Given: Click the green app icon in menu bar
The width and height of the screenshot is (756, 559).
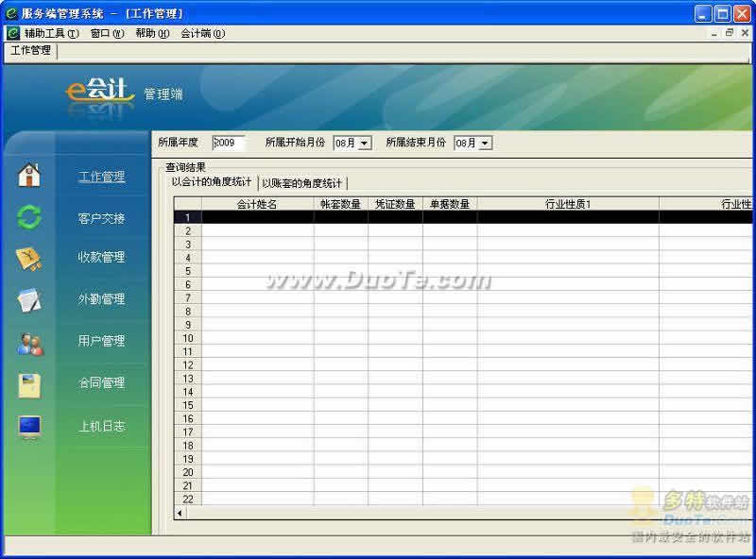Looking at the screenshot, I should (x=13, y=33).
